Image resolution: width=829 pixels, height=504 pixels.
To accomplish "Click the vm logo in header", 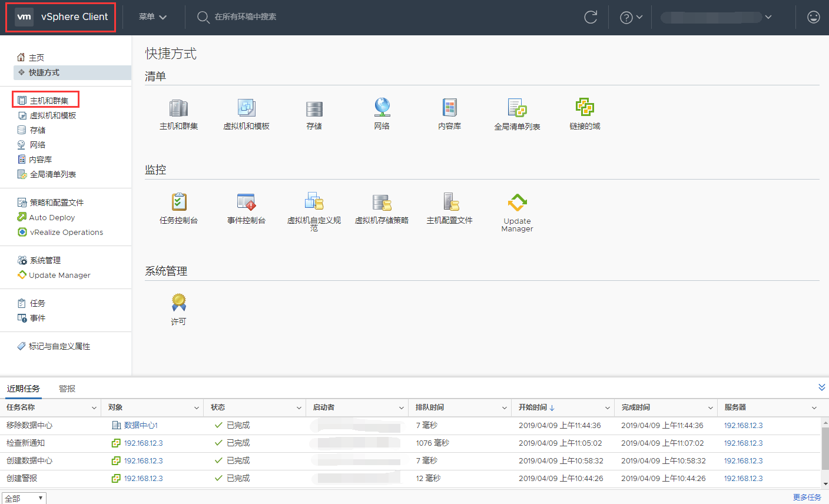I will (x=24, y=16).
